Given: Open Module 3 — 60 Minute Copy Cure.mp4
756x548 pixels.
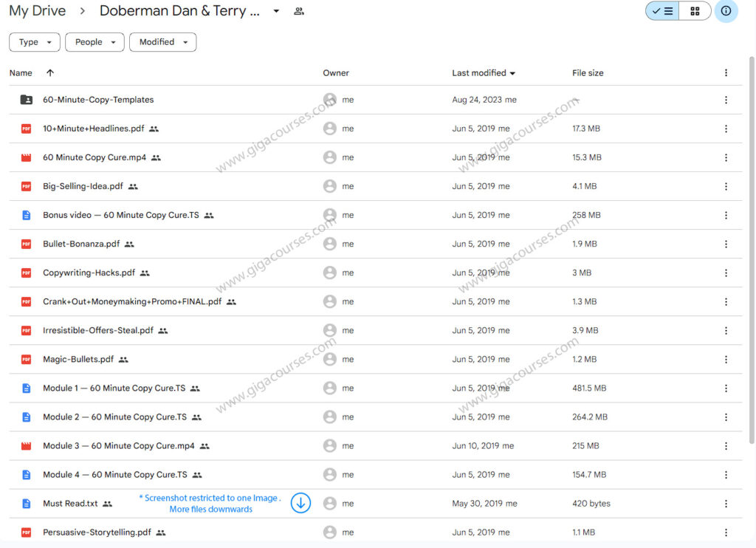Looking at the screenshot, I should coord(118,446).
